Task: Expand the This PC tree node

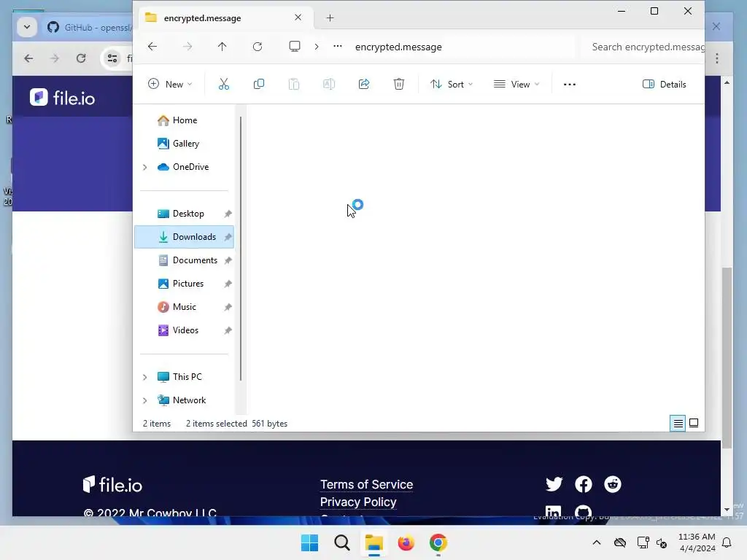Action: 145,377
